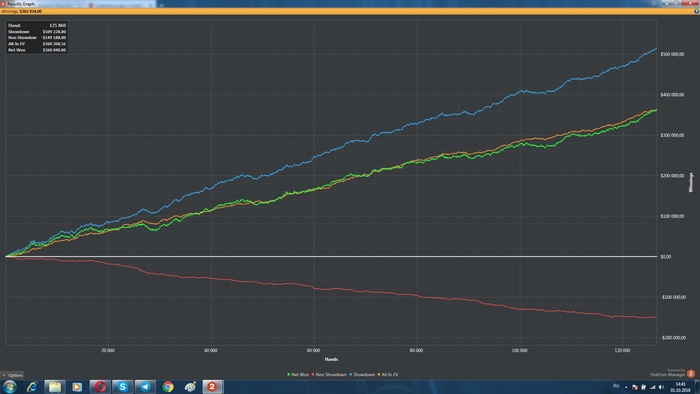Click the network signal tray icon
The height and width of the screenshot is (394, 700).
653,387
